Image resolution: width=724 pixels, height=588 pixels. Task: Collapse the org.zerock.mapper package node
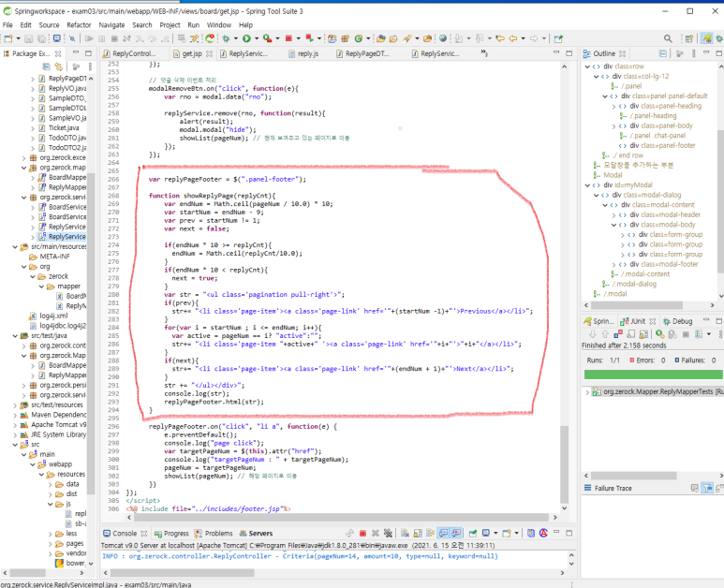click(24, 168)
